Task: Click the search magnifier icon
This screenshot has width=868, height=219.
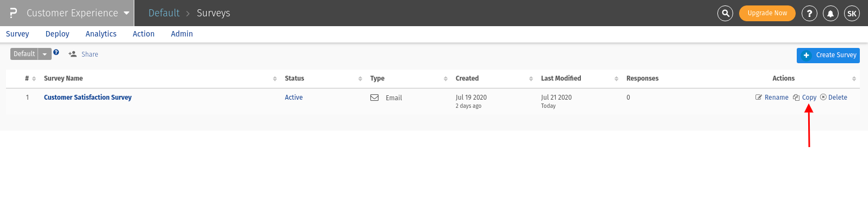Action: click(x=725, y=13)
